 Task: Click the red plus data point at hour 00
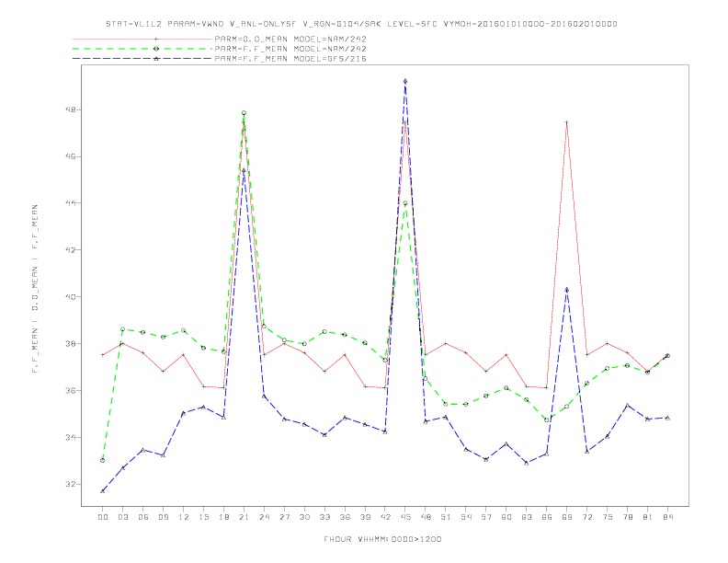tap(103, 355)
